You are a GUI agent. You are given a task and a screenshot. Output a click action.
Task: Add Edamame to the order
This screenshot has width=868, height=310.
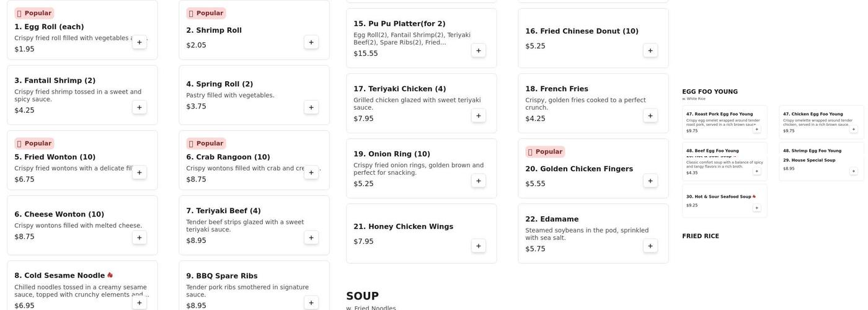point(650,246)
